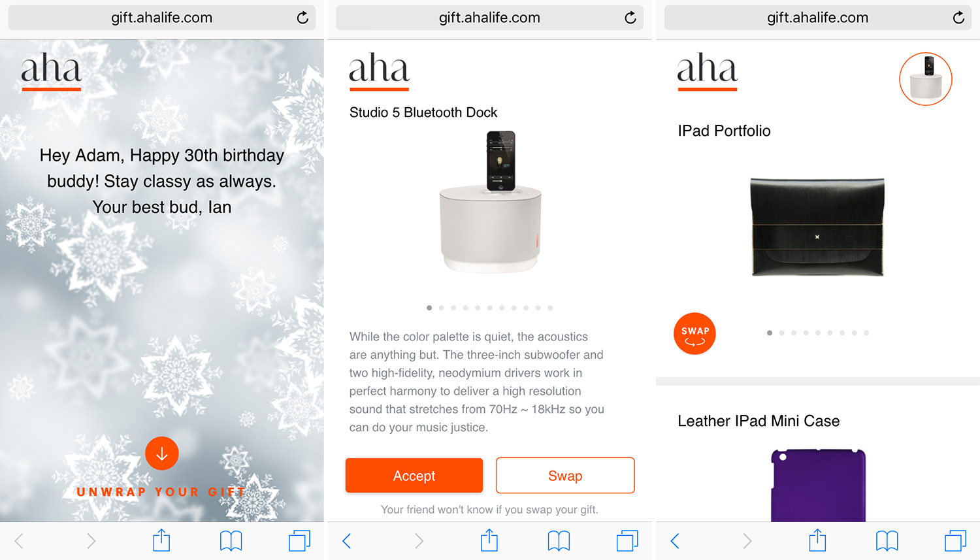The image size is (980, 560).
Task: Open the tabs overview in the right browser
Action: (x=955, y=540)
